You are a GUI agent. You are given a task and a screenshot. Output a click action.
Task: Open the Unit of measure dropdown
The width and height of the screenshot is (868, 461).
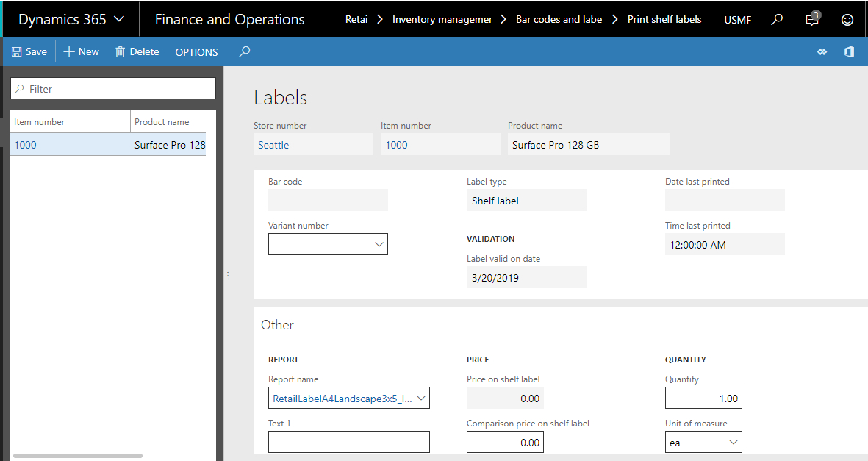click(x=733, y=442)
